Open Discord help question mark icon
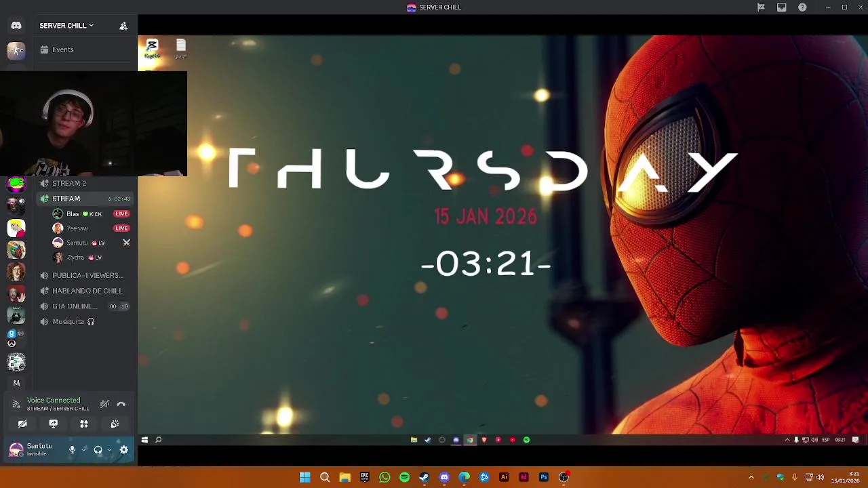Viewport: 868px width, 488px height. [802, 7]
